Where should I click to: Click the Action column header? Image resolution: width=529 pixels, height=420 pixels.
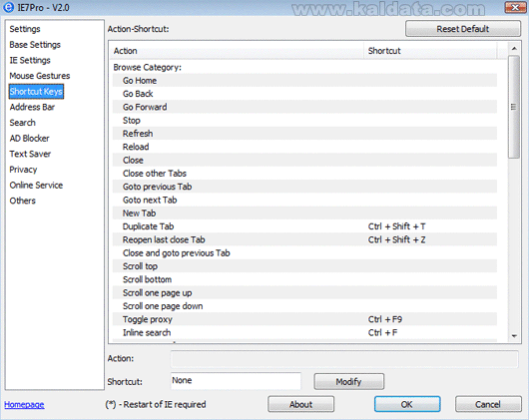(238, 51)
